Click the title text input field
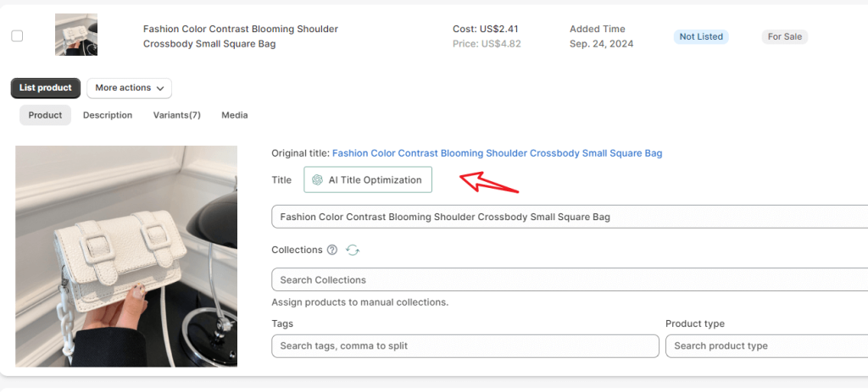 click(x=570, y=217)
